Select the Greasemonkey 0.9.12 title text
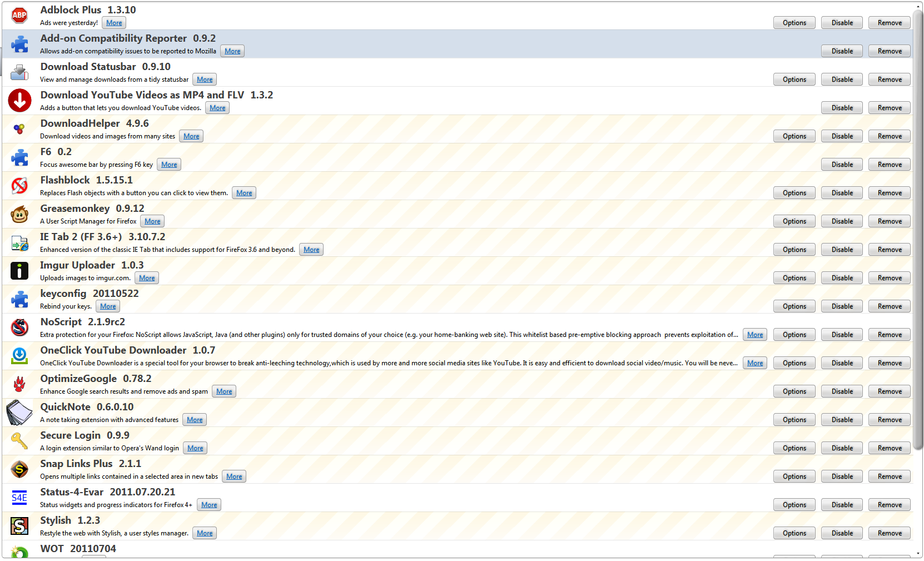Viewport: 924px width, 561px height. 92,208
